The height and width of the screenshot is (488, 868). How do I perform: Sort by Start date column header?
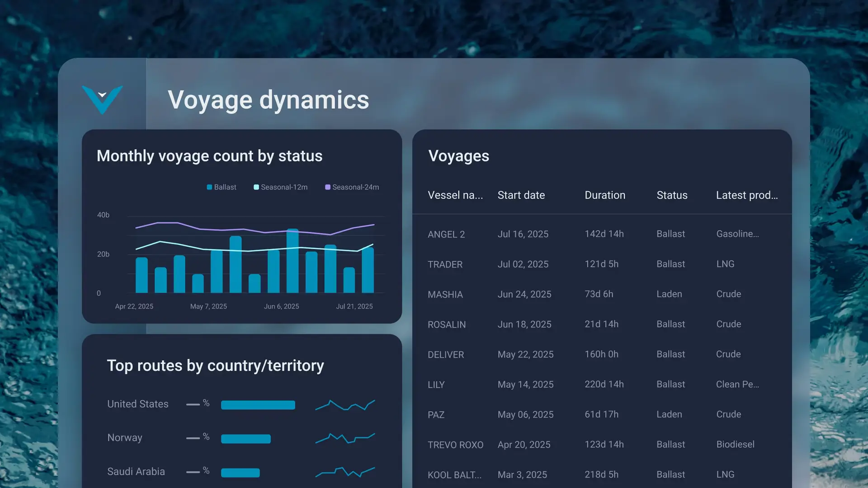coord(521,195)
